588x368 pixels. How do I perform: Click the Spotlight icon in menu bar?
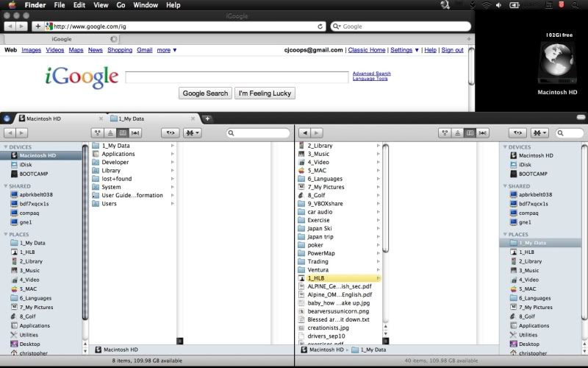[x=575, y=5]
